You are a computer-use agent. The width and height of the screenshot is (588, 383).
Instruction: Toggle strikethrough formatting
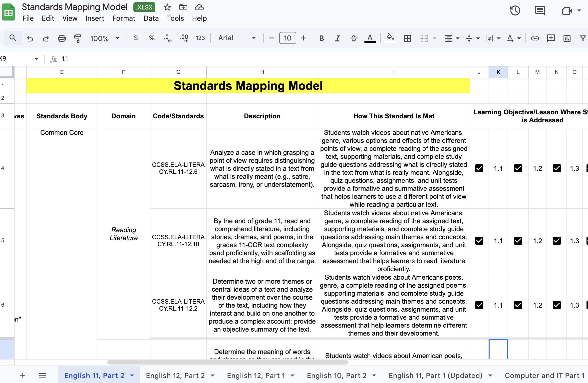click(x=353, y=38)
